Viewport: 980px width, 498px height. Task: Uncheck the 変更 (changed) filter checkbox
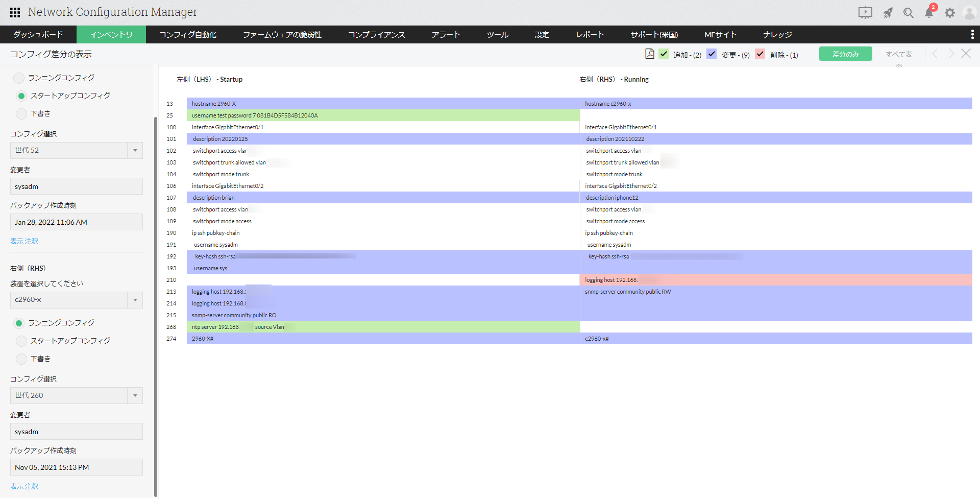tap(712, 54)
